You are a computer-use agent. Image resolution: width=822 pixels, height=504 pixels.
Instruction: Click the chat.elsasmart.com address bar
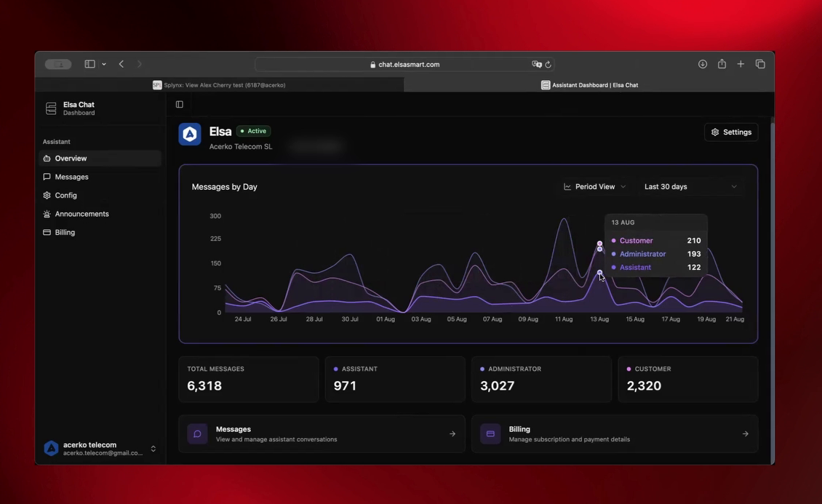point(404,65)
